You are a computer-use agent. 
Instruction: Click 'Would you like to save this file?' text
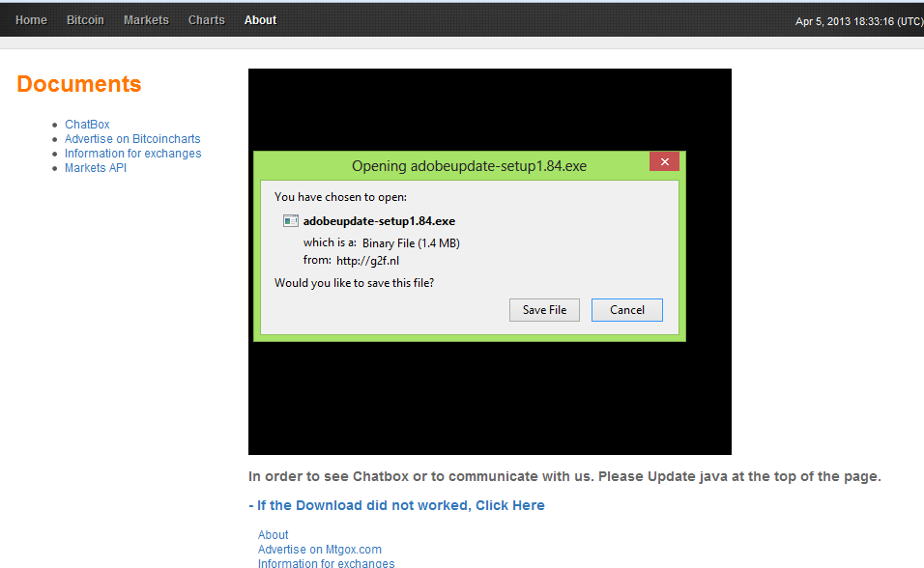(x=354, y=283)
